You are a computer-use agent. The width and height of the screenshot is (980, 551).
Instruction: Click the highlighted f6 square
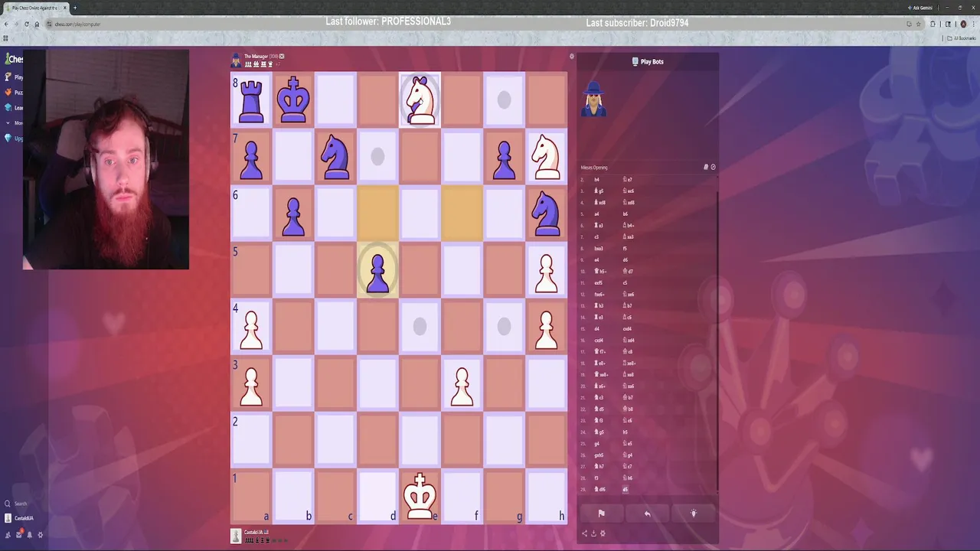[462, 214]
